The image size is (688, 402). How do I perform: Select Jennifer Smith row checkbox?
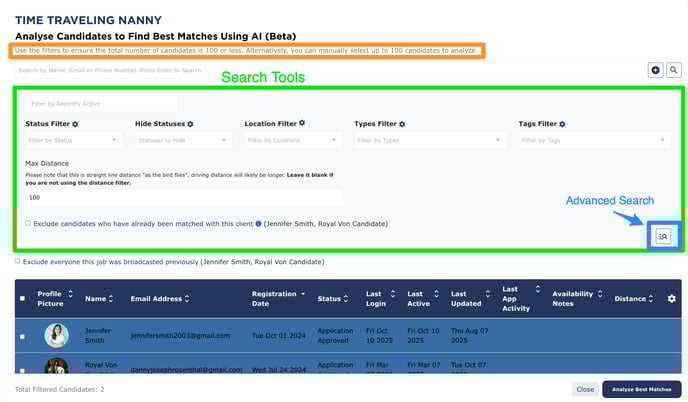coord(22,337)
